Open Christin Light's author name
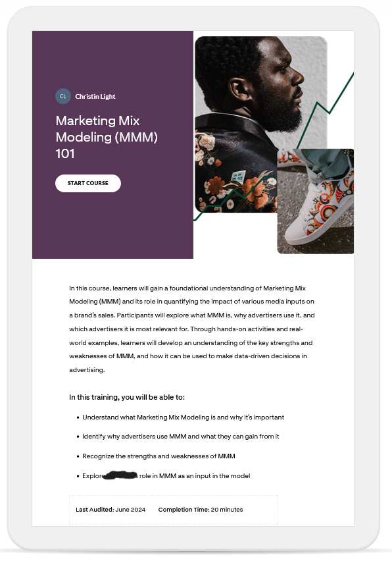The height and width of the screenshot is (565, 392). 95,97
